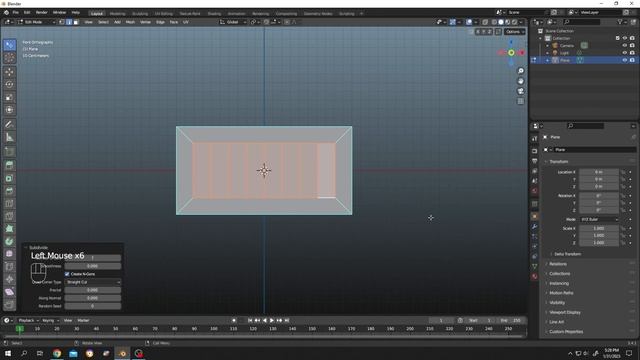Adjust the Smoothness value slider

click(x=93, y=266)
